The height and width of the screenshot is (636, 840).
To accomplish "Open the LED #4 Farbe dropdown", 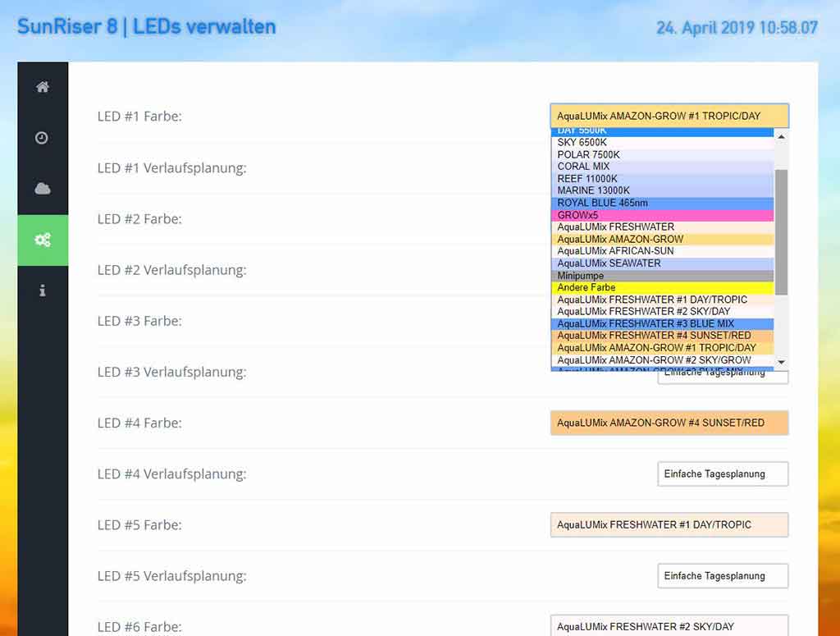I will pos(669,423).
